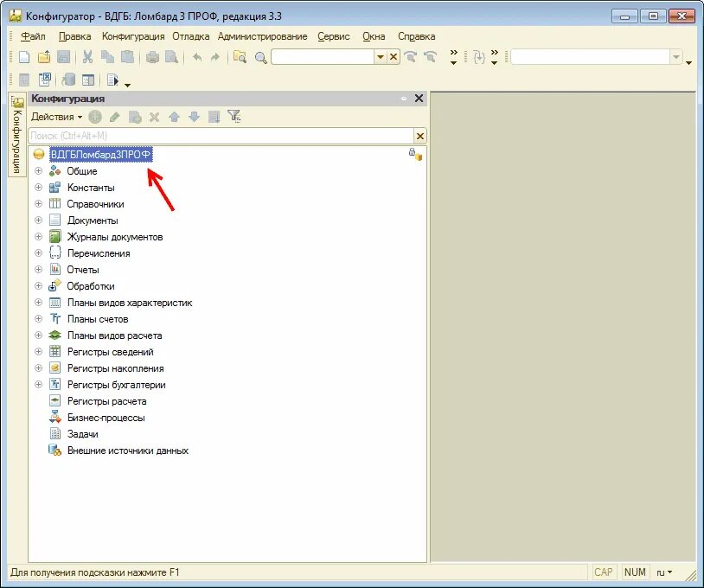Cut selection using the scissors icon
This screenshot has width=704, height=588.
coord(87,57)
